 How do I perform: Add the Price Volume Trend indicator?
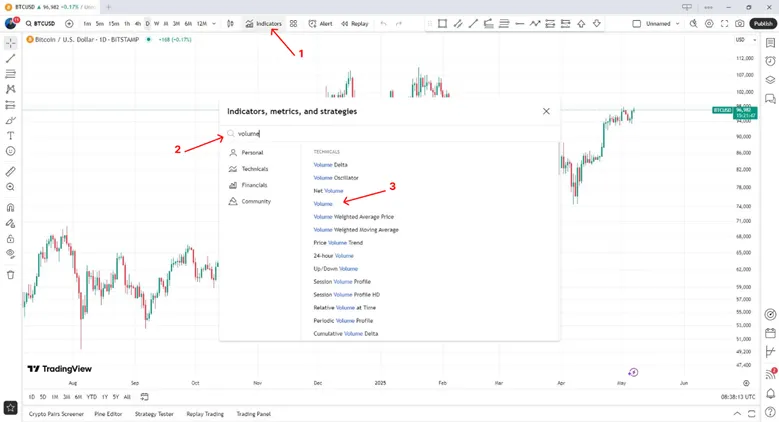tap(338, 243)
